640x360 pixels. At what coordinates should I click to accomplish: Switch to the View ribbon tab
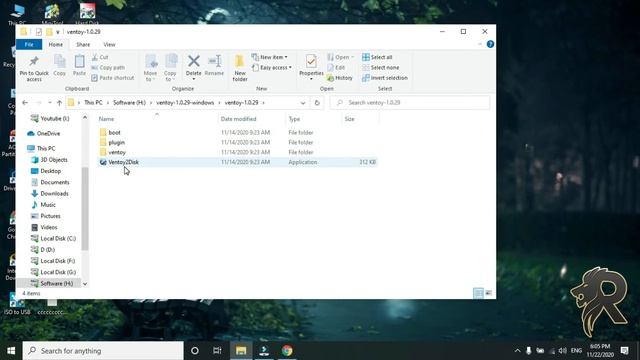(x=109, y=44)
